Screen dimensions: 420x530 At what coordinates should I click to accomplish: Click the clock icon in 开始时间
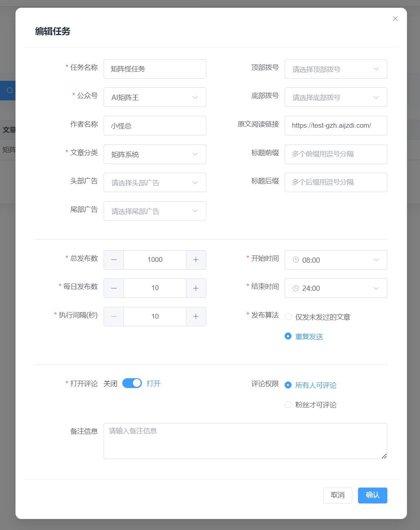click(x=296, y=260)
